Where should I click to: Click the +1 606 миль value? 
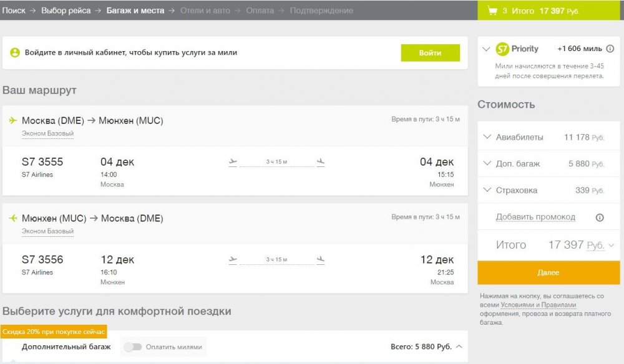580,49
